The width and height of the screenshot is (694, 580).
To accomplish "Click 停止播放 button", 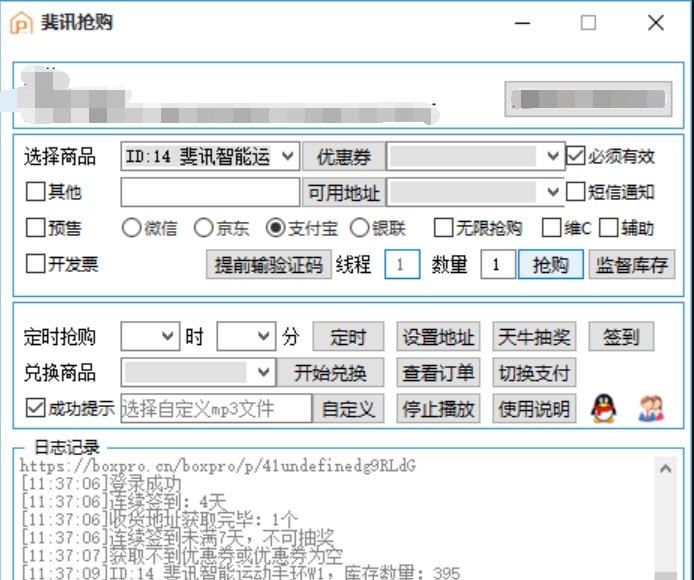I will coord(438,409).
